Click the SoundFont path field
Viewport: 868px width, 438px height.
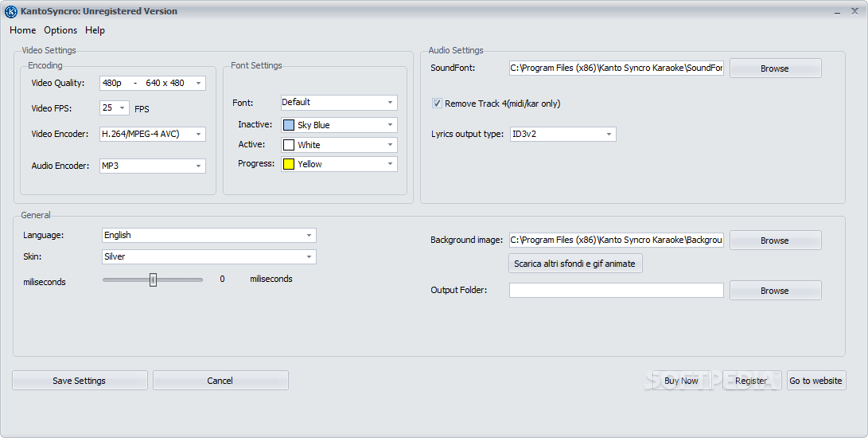pos(616,68)
